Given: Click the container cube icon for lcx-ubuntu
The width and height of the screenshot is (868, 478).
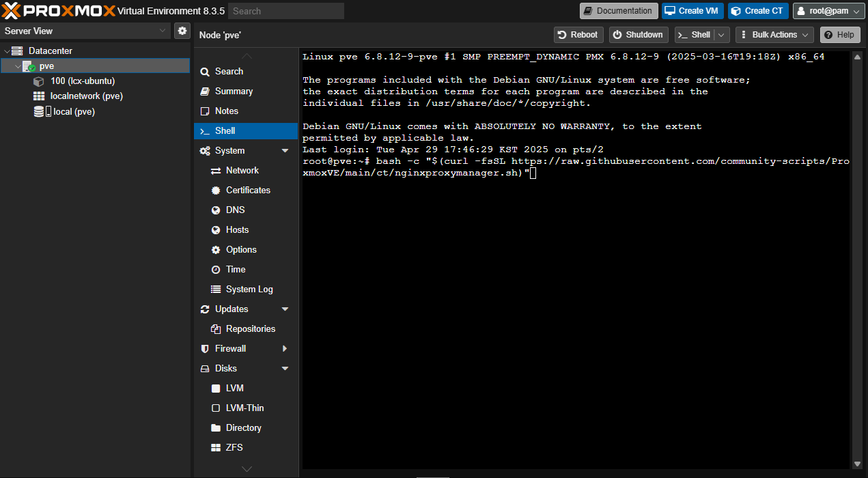Looking at the screenshot, I should coord(39,81).
